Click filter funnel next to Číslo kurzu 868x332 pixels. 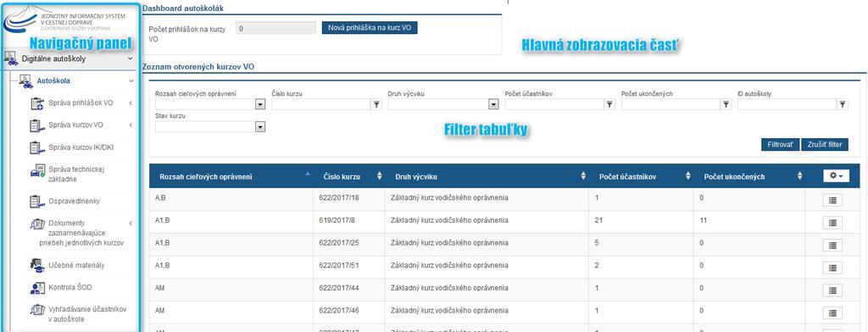(376, 104)
